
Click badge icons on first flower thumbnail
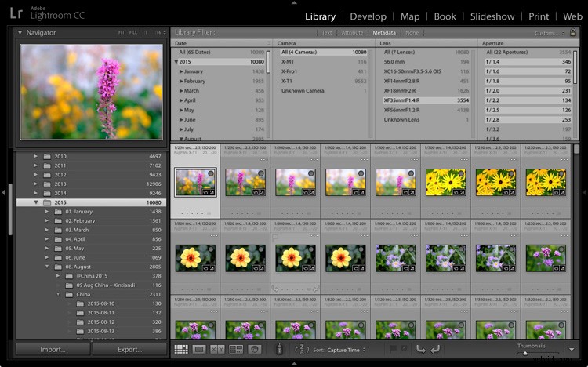209,192
